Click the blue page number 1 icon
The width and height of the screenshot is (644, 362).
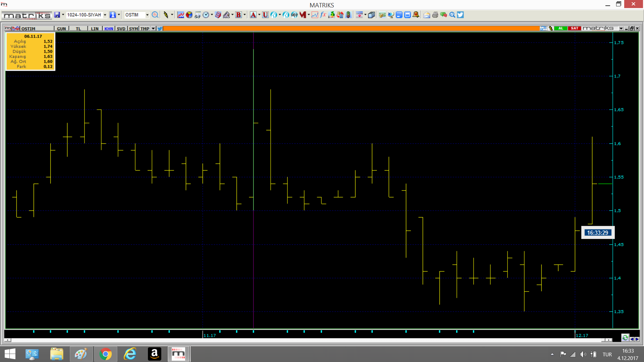pos(113,15)
